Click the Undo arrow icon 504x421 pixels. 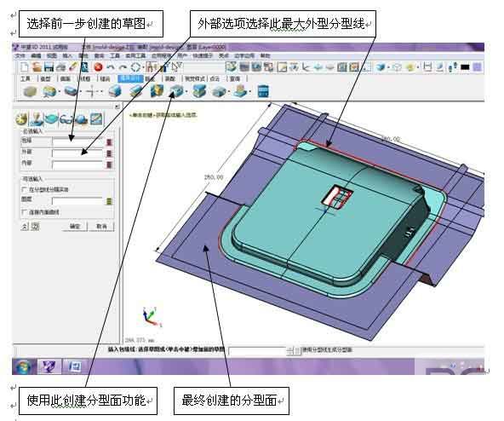point(111,67)
